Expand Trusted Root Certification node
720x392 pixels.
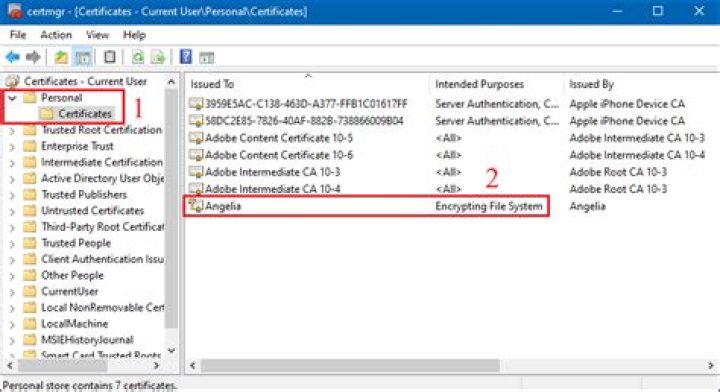coord(12,131)
